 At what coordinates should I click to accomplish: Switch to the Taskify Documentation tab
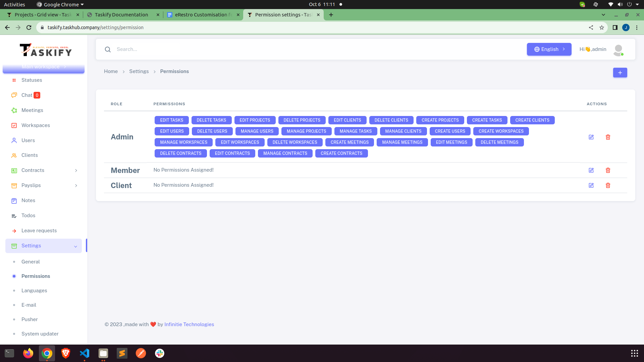(122, 14)
